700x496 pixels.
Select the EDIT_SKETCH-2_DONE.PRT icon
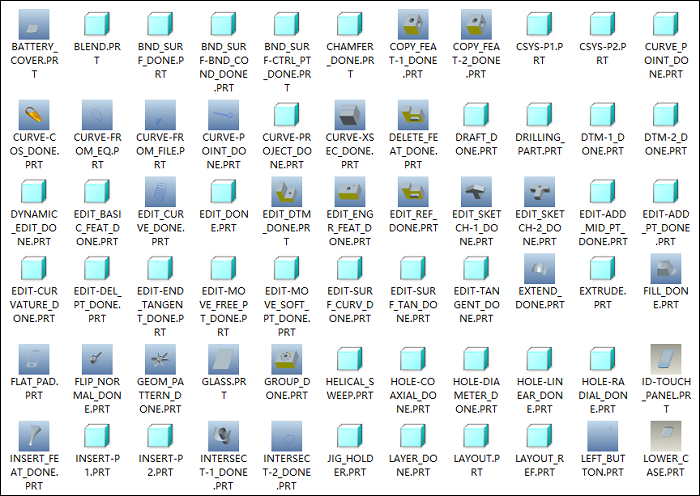coord(539,192)
